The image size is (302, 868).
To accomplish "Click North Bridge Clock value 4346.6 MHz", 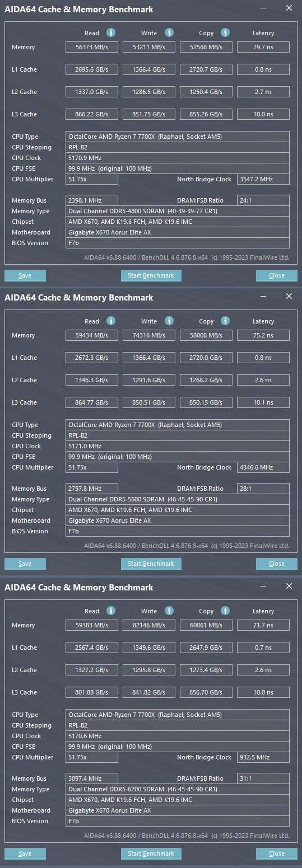I will (263, 467).
